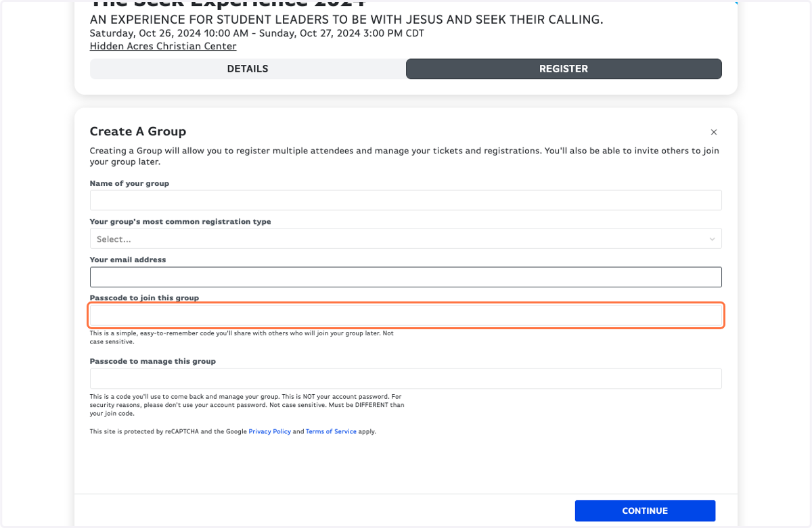Open Hidden Acres Christian Center link
Screen dimensions: 812x528
tap(163, 47)
